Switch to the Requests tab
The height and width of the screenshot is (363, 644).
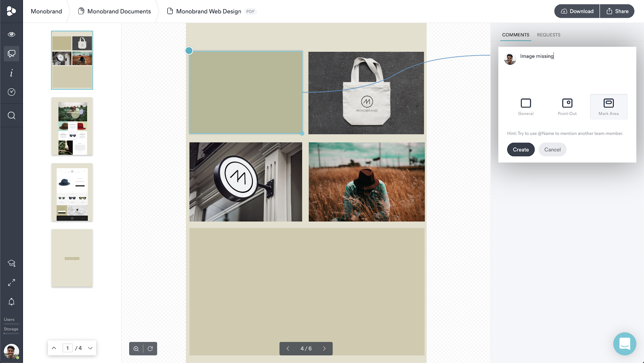[x=549, y=35]
